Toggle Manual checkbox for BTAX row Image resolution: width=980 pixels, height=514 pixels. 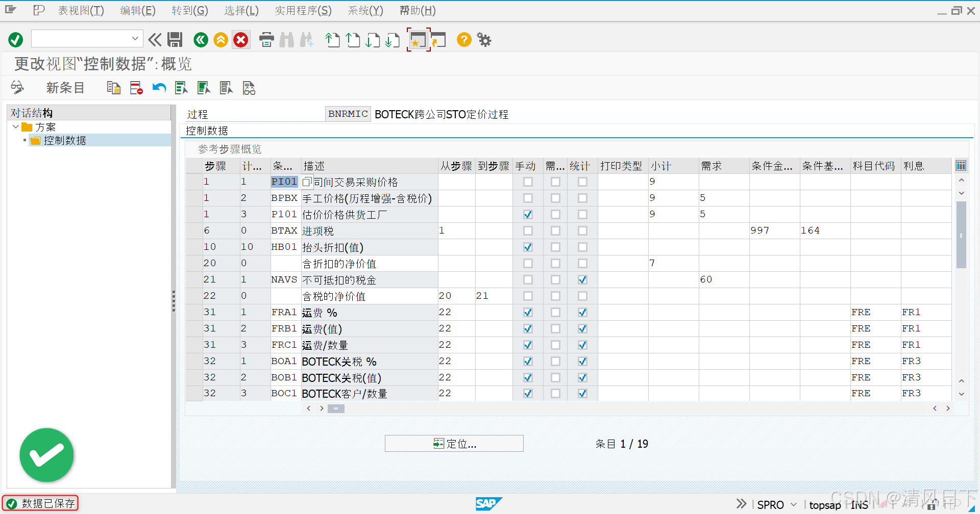click(528, 230)
